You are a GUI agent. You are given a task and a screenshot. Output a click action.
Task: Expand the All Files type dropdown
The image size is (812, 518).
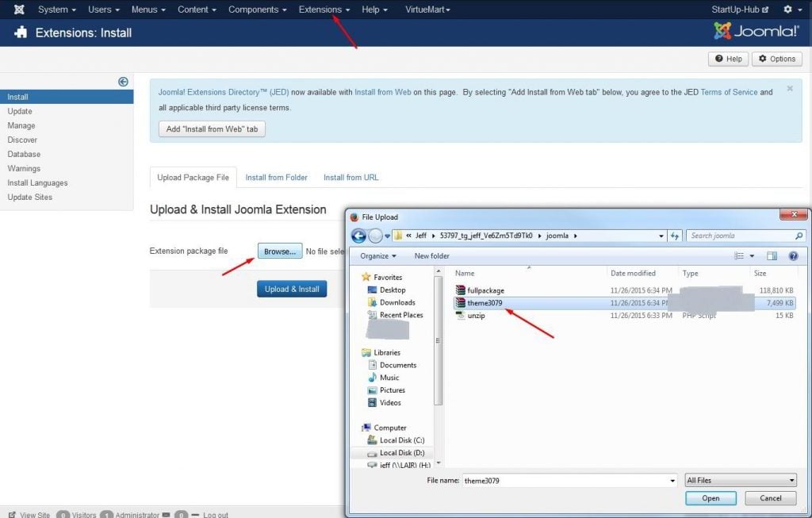pyautogui.click(x=740, y=481)
